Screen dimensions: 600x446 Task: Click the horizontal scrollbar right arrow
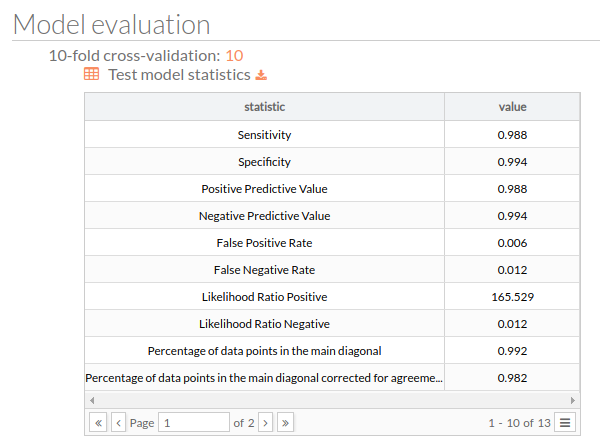click(573, 400)
